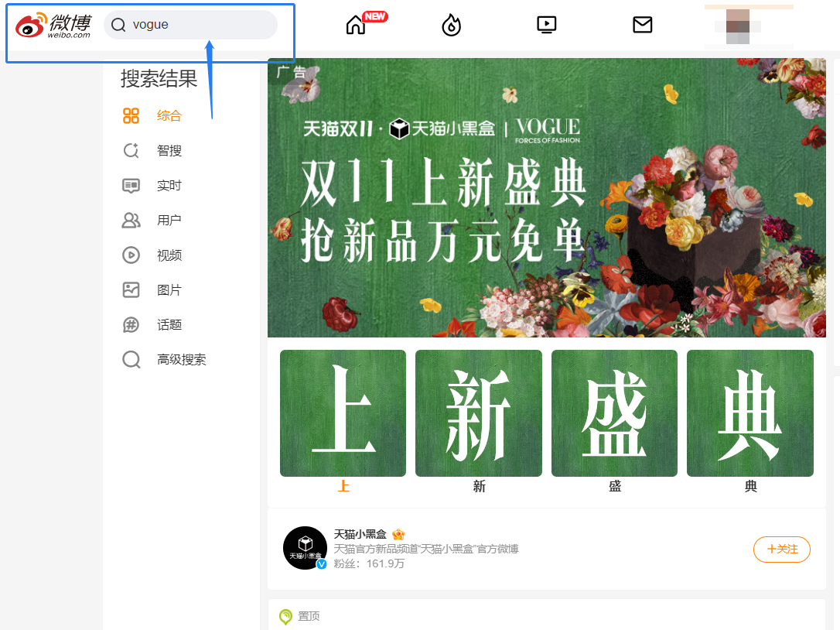Click the 图片 image icon

[131, 290]
